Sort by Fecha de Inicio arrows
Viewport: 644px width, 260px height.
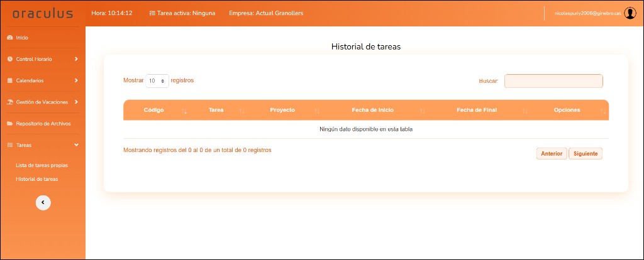423,111
